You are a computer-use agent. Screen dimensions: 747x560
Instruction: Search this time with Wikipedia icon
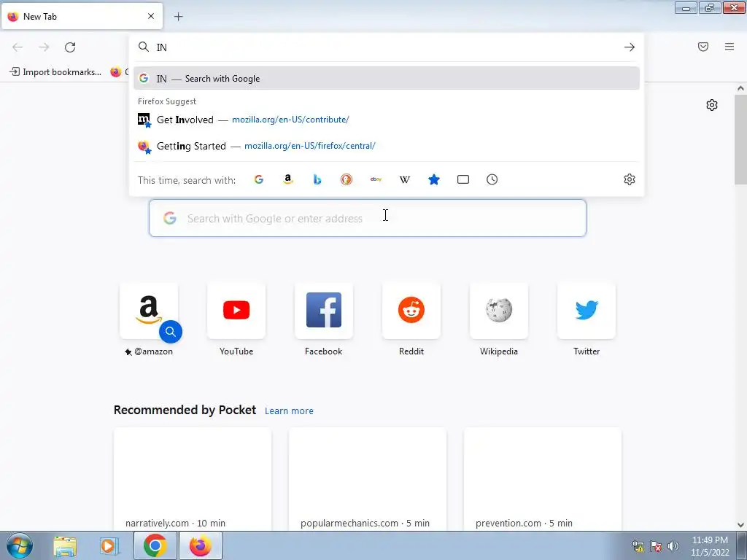point(405,179)
